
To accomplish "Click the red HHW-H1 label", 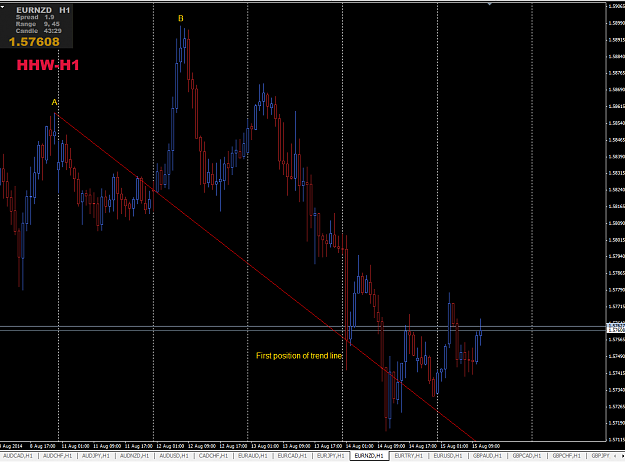I will coord(48,65).
